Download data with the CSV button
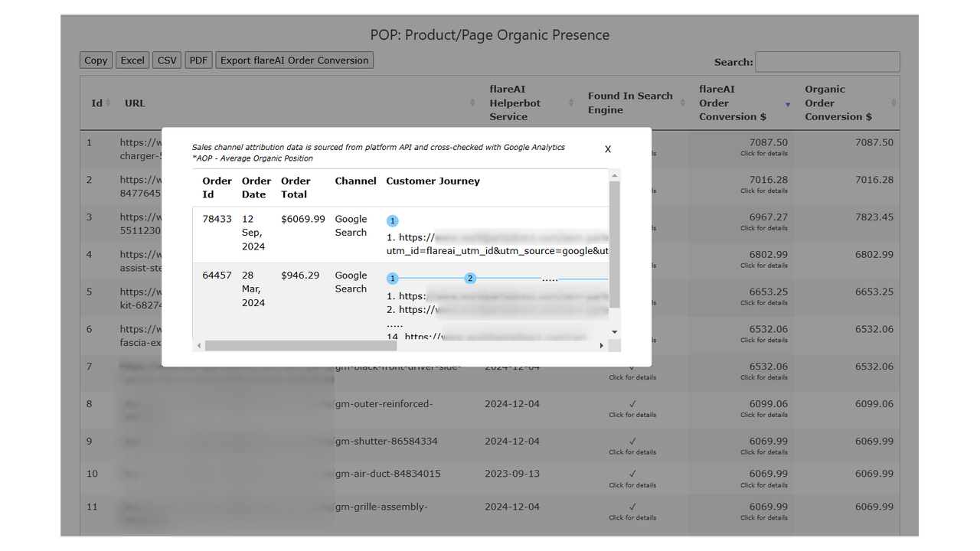 click(x=167, y=60)
